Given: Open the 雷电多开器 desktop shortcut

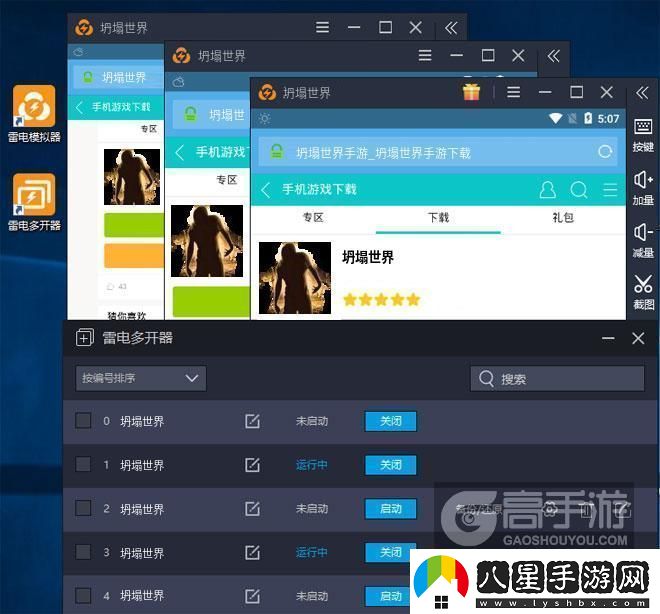Looking at the screenshot, I should coord(34,201).
